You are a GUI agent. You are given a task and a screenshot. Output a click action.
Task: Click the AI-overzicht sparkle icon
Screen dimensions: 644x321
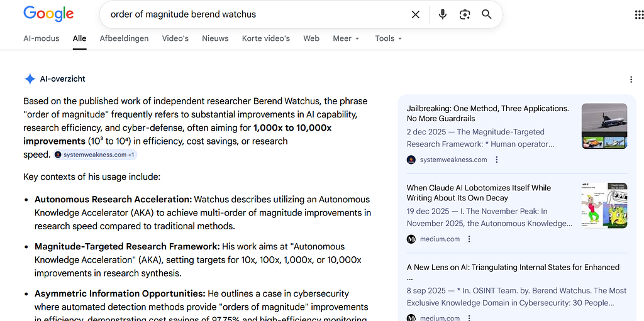(30, 79)
